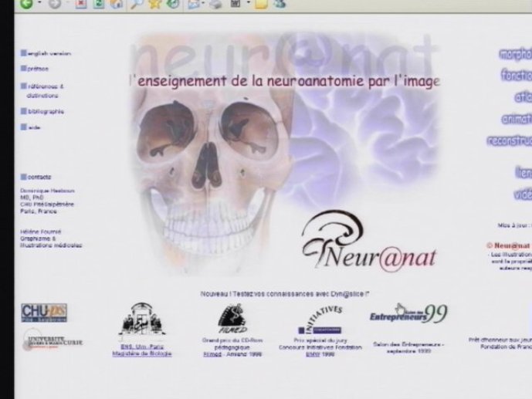Image resolution: width=532 pixels, height=399 pixels.
Task: Click the Salon des Entrepreneurs text
Action: click(408, 348)
